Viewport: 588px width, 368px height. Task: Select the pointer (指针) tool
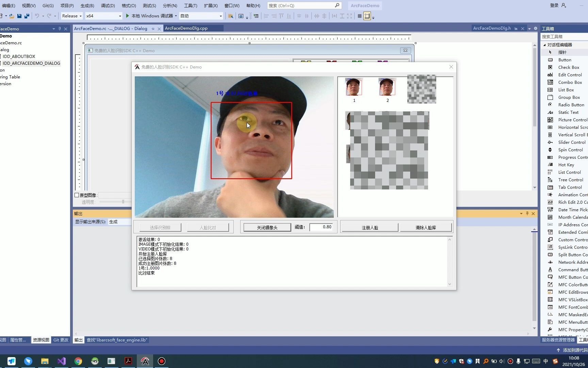click(x=562, y=52)
